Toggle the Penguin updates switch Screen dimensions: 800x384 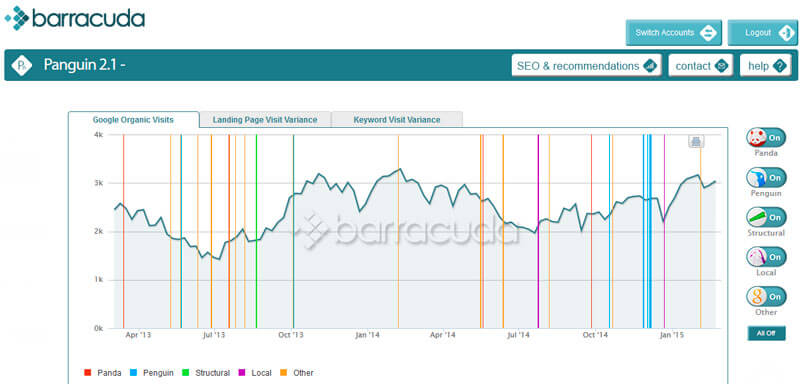[766, 177]
